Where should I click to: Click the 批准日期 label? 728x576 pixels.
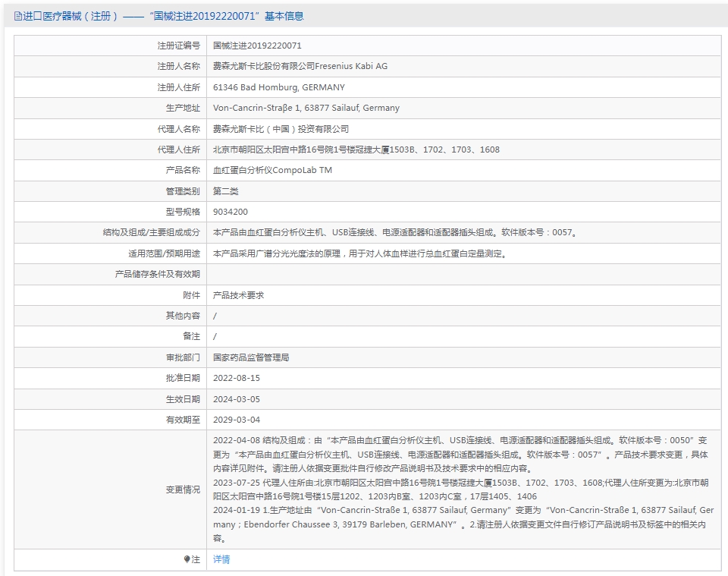pos(183,378)
